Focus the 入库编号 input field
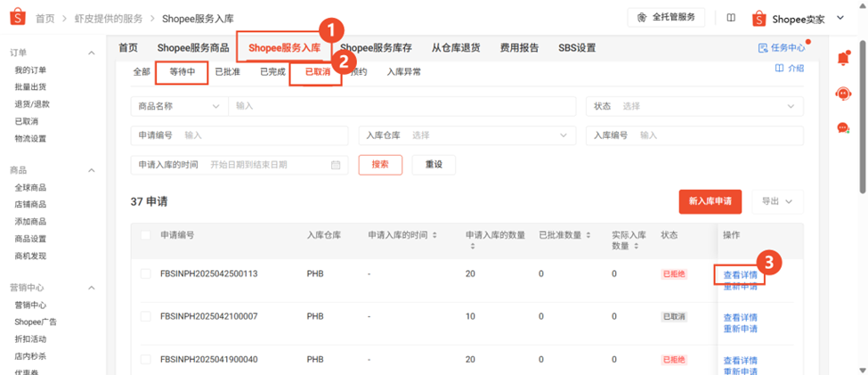The image size is (868, 375). 694,135
